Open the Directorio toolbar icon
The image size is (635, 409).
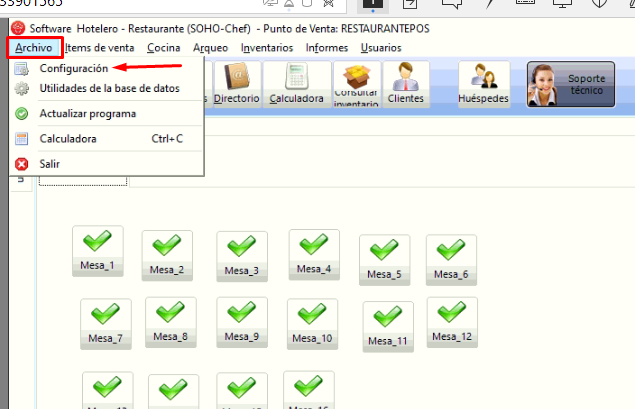click(236, 84)
